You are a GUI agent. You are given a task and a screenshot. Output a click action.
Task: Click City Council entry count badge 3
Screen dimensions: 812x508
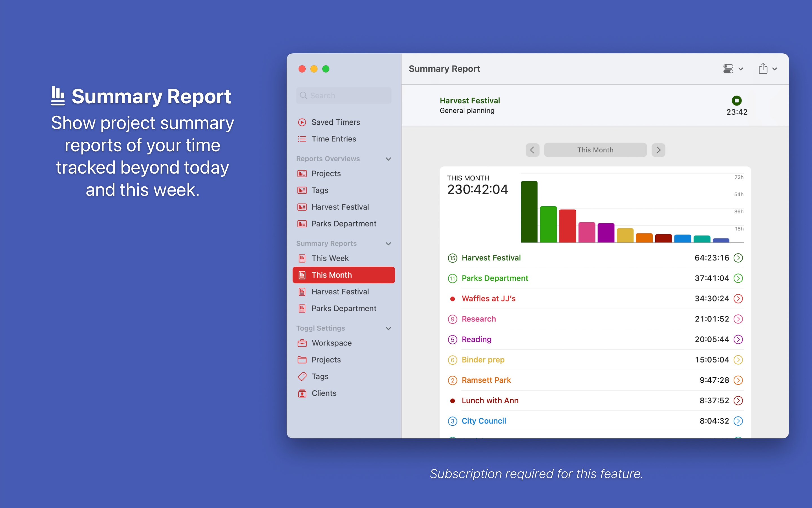coord(452,421)
